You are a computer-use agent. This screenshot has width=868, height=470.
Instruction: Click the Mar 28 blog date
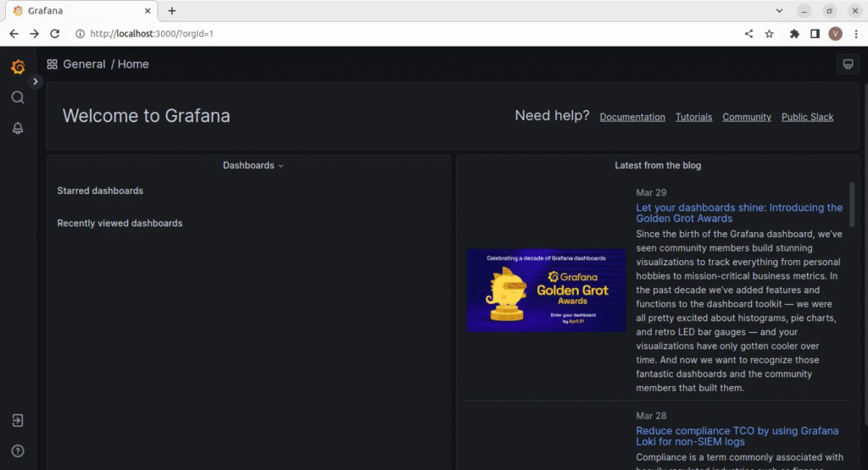651,416
